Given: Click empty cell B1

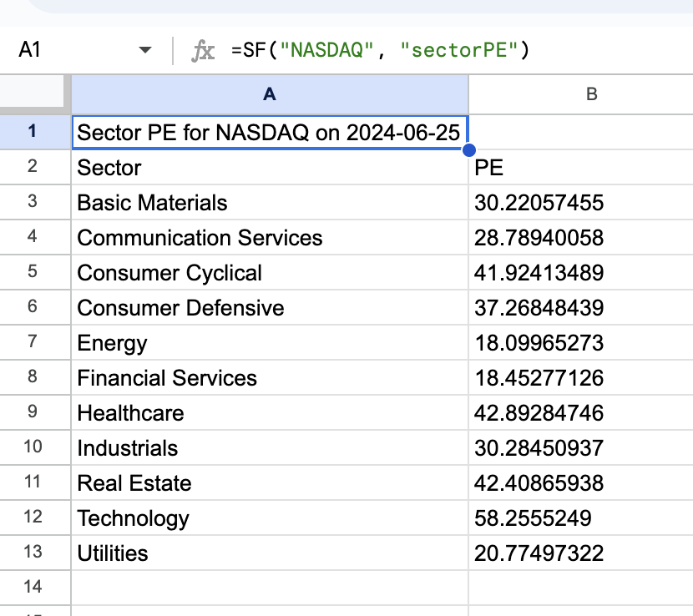Looking at the screenshot, I should point(581,132).
